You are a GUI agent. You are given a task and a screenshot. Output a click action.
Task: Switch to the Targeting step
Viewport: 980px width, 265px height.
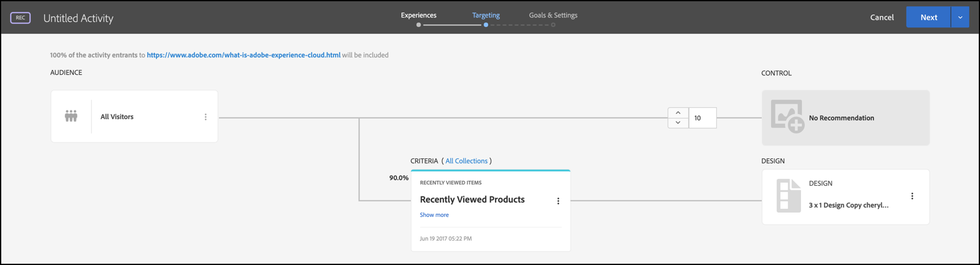pos(486,16)
